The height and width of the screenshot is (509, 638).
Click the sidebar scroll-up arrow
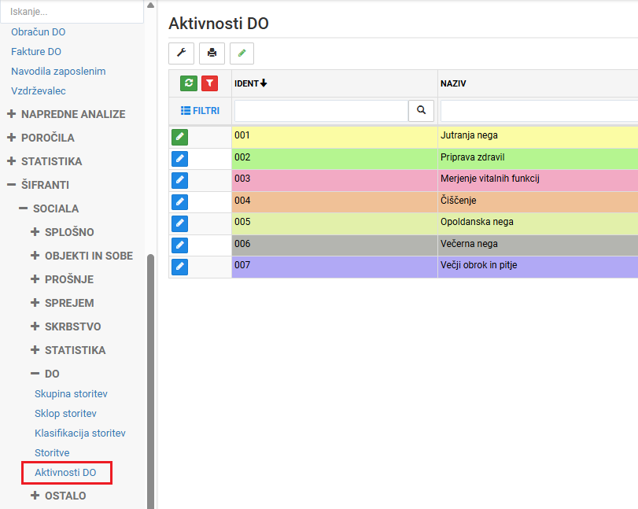(x=151, y=5)
